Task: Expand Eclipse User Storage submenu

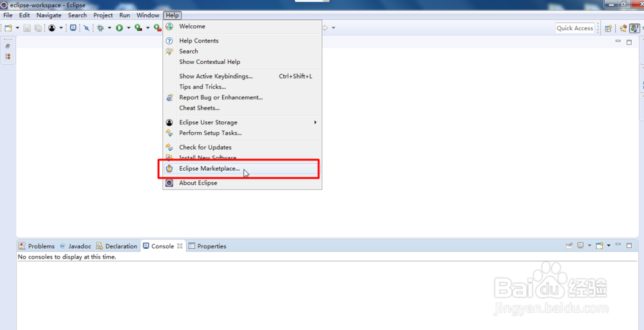Action: click(242, 122)
